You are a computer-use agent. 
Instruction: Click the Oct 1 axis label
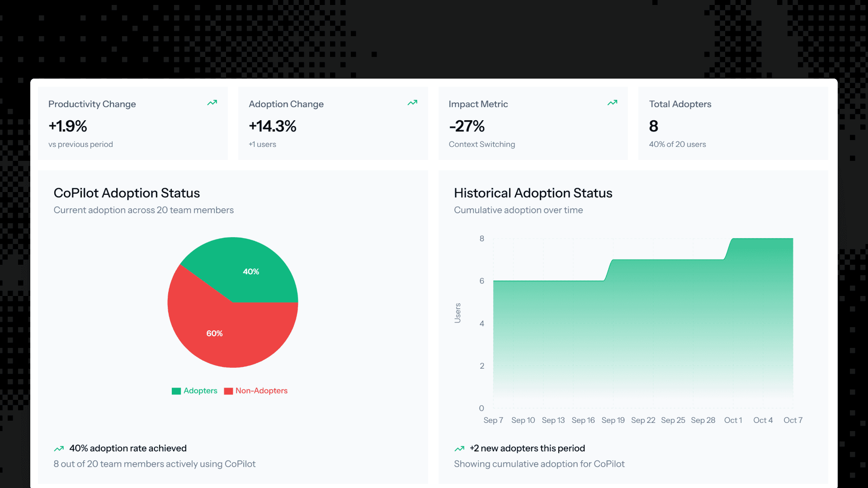(x=733, y=420)
